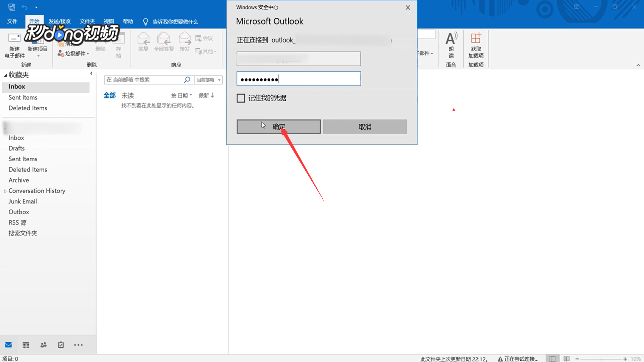The image size is (644, 362).
Task: Collapse the folder pane with the arrow
Action: [x=91, y=73]
